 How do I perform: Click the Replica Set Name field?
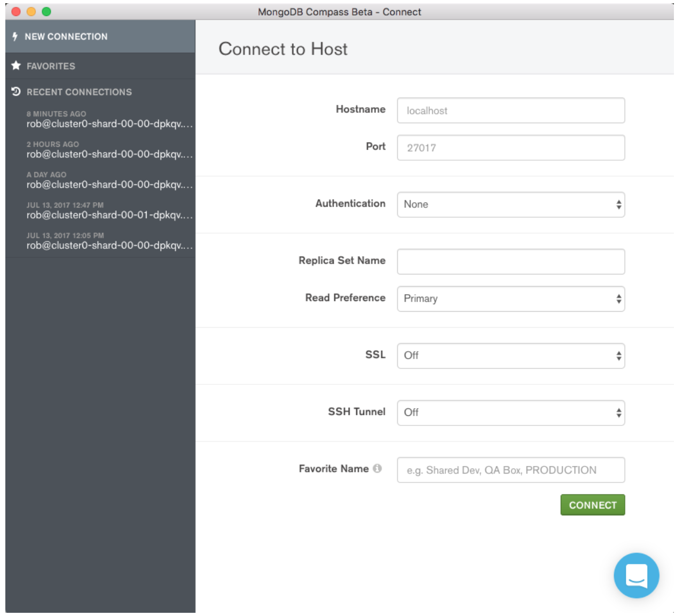click(x=511, y=262)
